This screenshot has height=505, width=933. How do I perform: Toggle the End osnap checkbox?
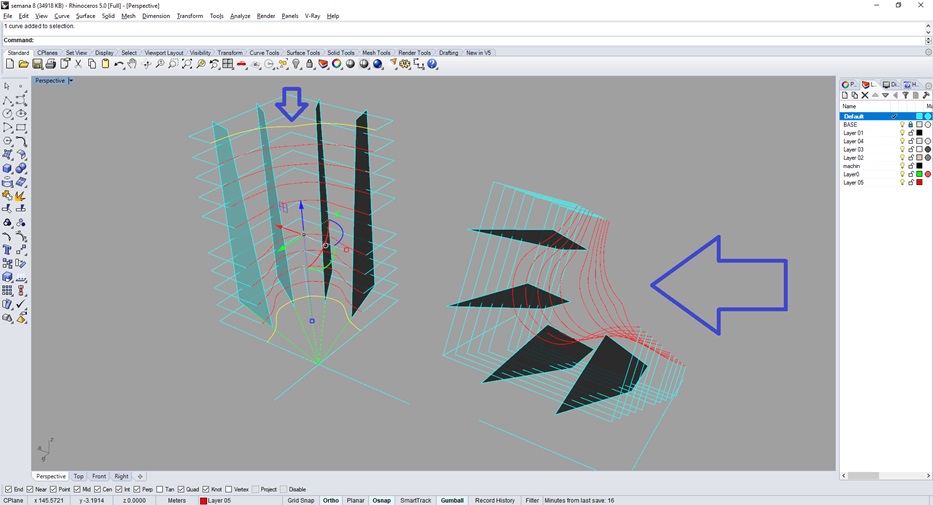[8, 490]
